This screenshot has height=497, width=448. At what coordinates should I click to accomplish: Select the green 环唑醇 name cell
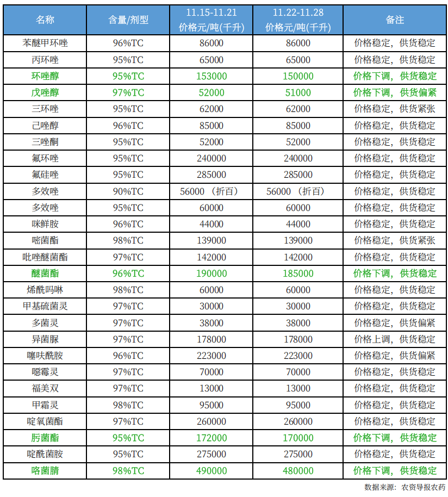[45, 76]
